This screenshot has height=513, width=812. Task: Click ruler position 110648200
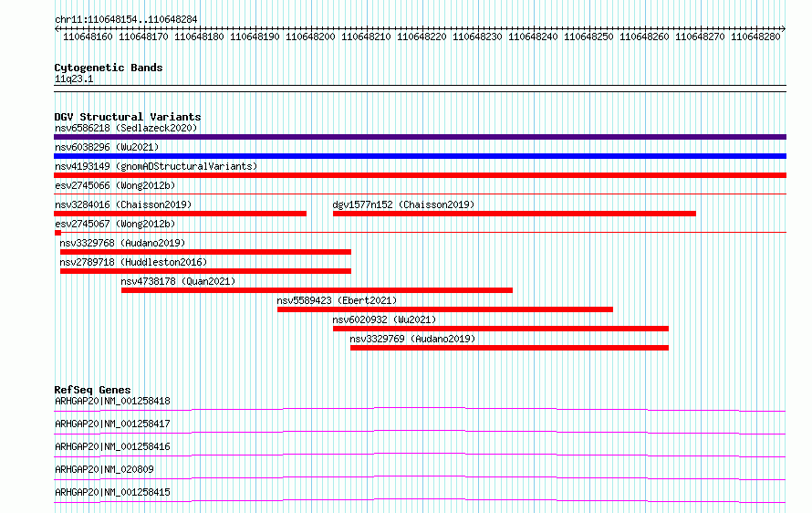point(310,37)
